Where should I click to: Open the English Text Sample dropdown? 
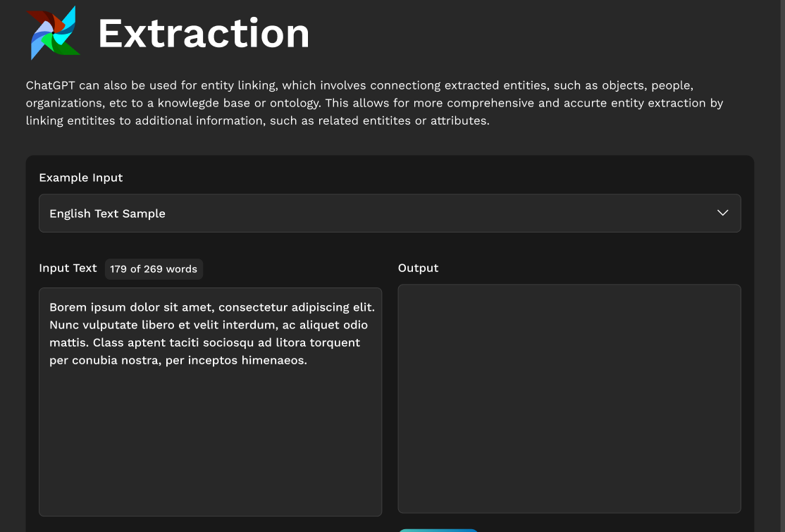tap(389, 213)
